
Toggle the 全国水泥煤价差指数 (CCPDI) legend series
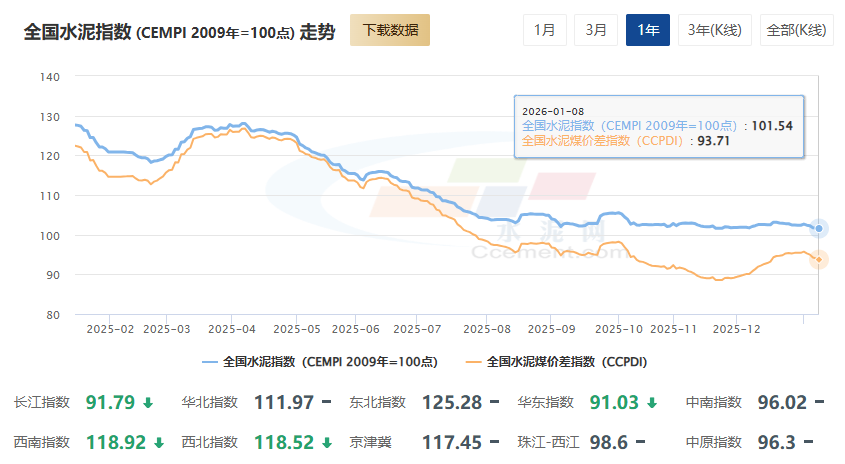(562, 361)
